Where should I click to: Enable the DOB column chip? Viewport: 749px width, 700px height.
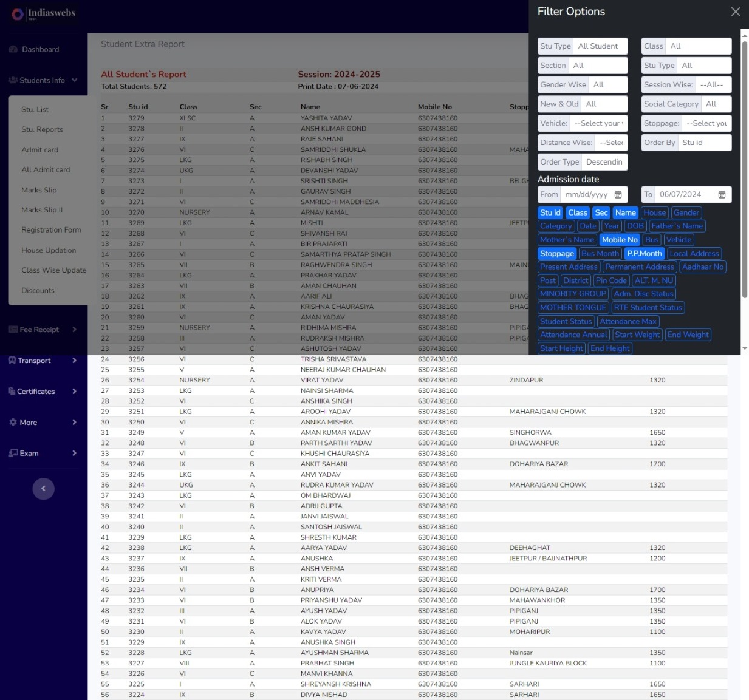[635, 226]
